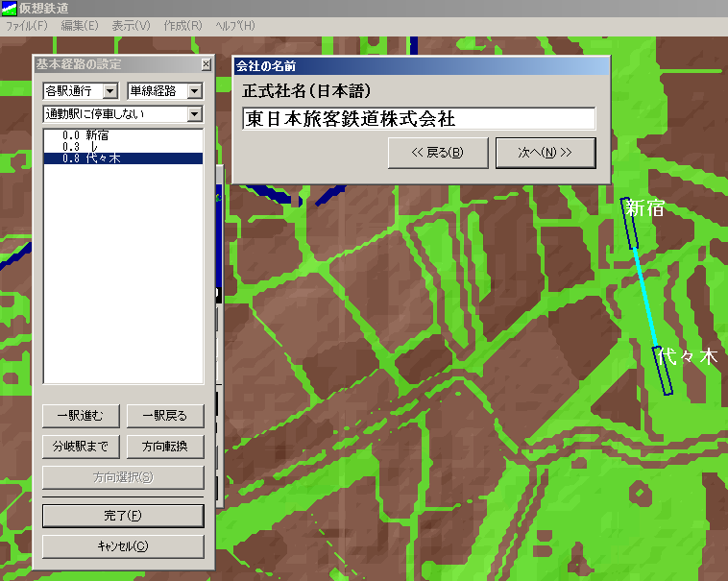Image resolution: width=728 pixels, height=581 pixels.
Task: Click the 新宿 station label on map
Action: (x=644, y=207)
